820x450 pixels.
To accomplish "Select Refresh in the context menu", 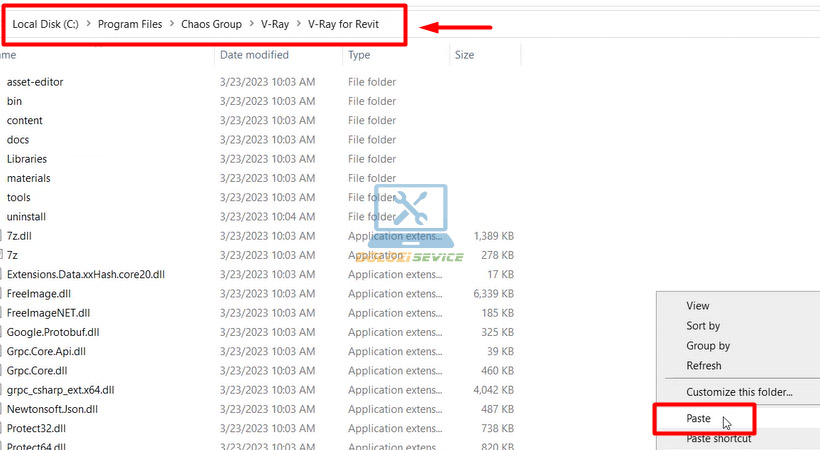I will coord(703,366).
